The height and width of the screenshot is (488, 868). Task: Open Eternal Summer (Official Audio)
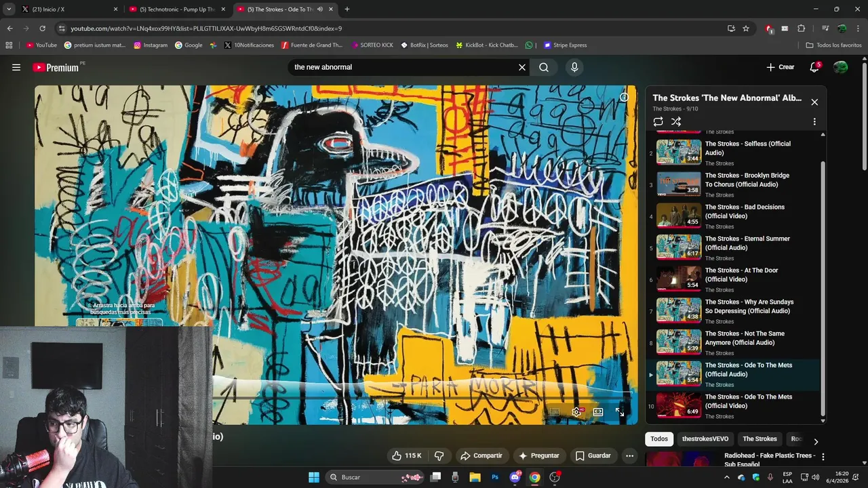(733, 247)
